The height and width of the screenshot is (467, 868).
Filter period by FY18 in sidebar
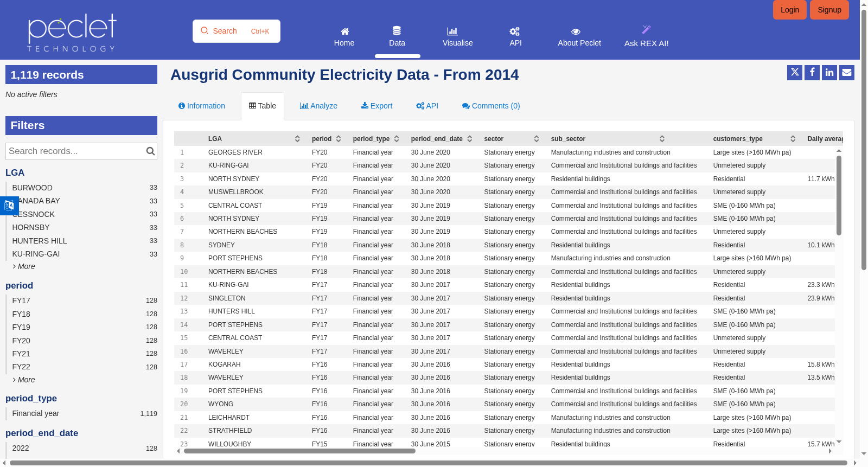click(x=81, y=314)
